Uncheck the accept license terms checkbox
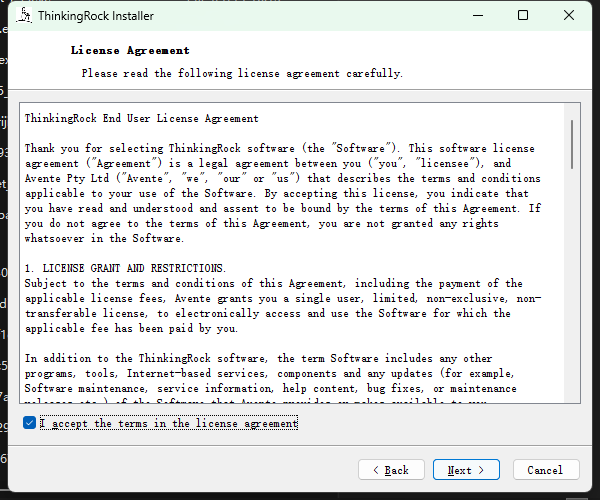This screenshot has width=600, height=500. (x=29, y=423)
